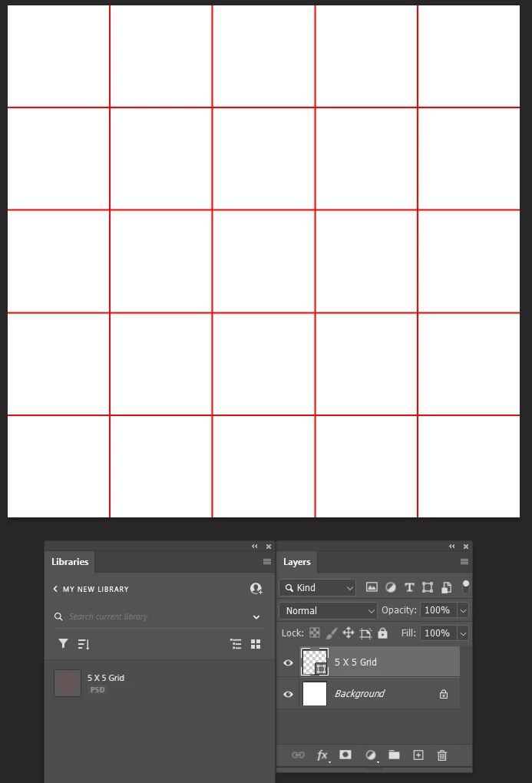This screenshot has height=783, width=532.
Task: Select the Libraries tab
Action: coord(70,562)
